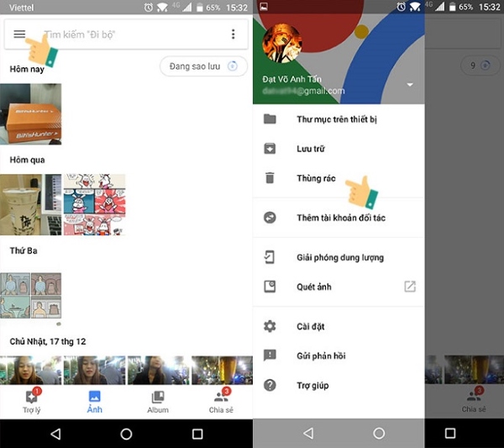Click the free up space phone icon
This screenshot has height=448, width=504.
coord(270,257)
